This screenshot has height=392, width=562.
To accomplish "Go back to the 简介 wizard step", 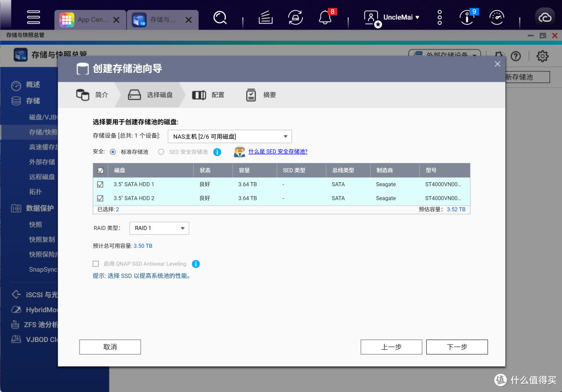I will tap(100, 95).
